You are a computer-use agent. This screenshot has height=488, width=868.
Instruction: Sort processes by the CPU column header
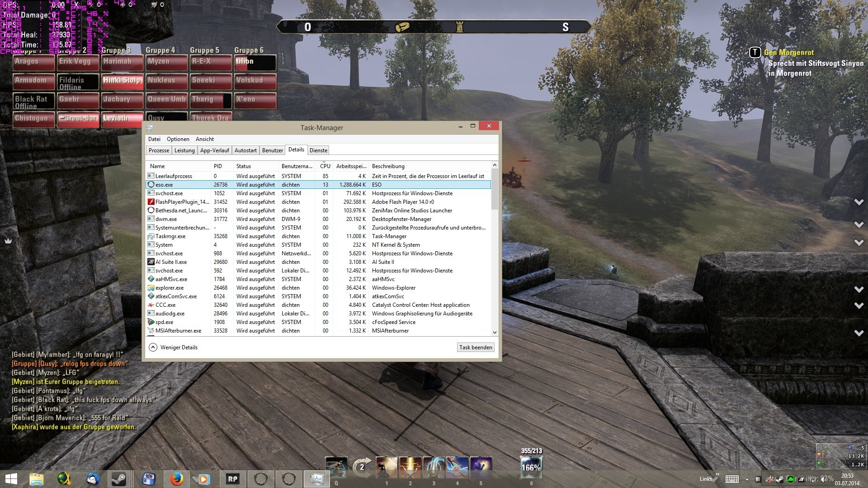click(325, 166)
